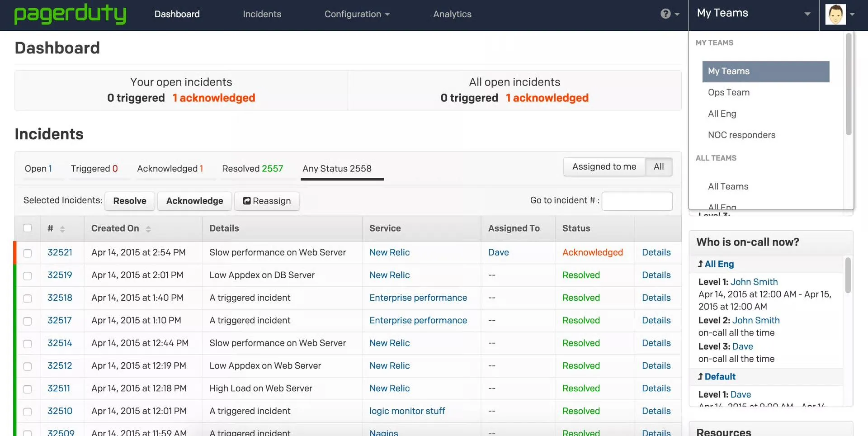
Task: Go to Incidents nav item
Action: pos(262,14)
